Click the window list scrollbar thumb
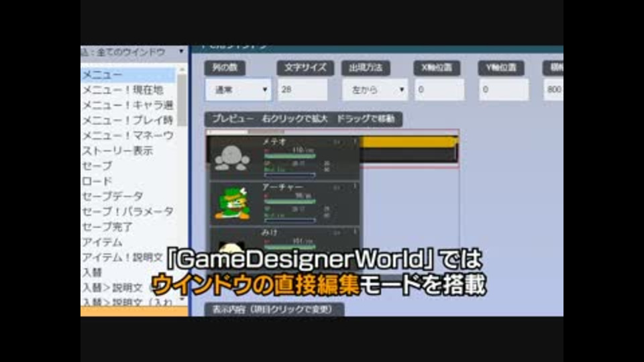 [182, 100]
